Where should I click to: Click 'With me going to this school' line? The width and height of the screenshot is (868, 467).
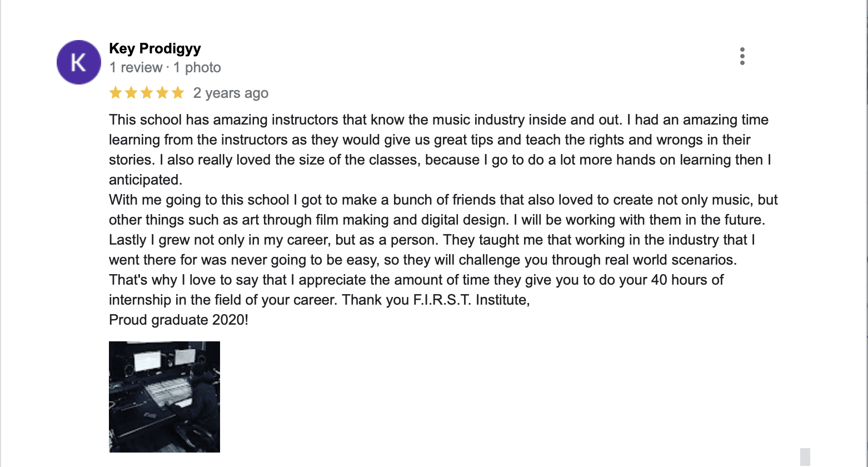pos(443,200)
